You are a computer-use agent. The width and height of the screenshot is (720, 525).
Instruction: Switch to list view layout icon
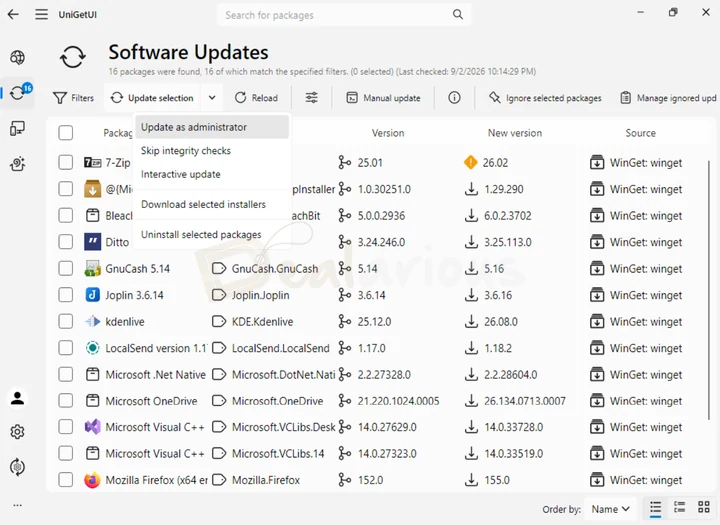(655, 508)
